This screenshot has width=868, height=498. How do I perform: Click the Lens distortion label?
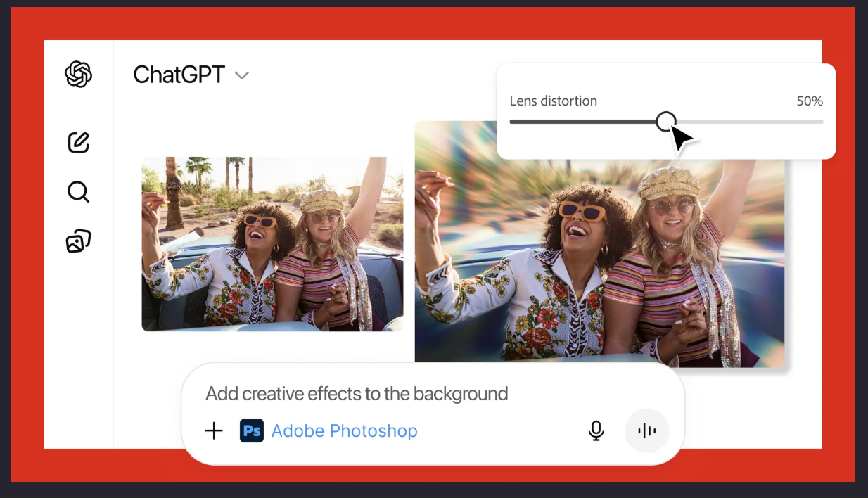553,101
